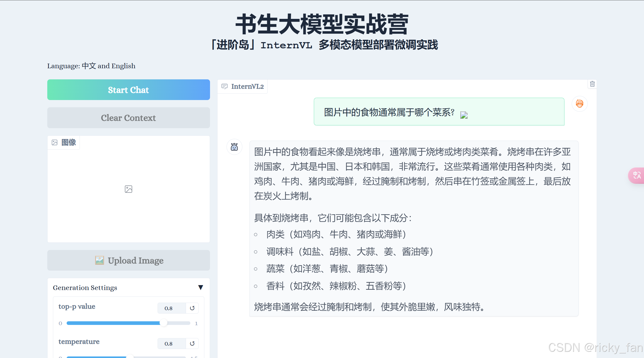Click the image placeholder icon in upload area
Viewport: 644px width, 358px height.
click(x=128, y=189)
